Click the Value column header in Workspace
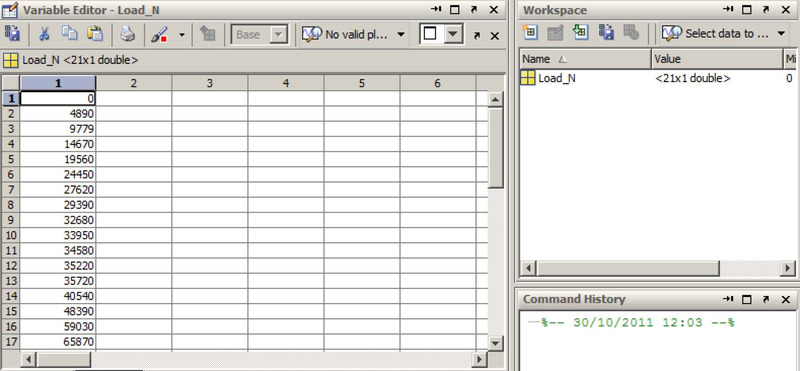 717,59
